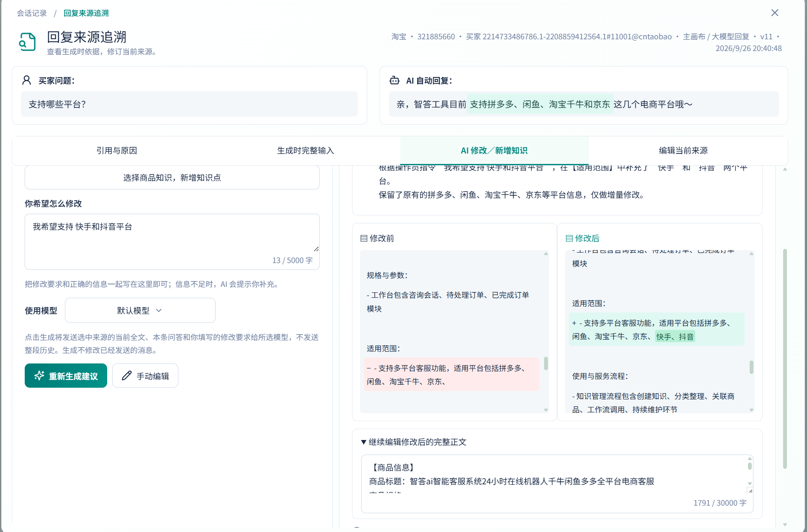Open the 默认模型 dropdown
The image size is (807, 532).
point(140,310)
